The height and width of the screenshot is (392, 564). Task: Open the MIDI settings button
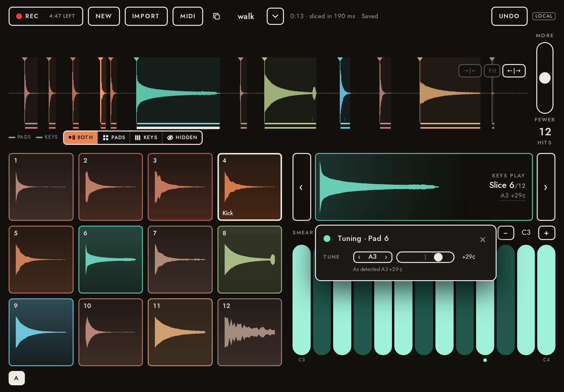[188, 16]
